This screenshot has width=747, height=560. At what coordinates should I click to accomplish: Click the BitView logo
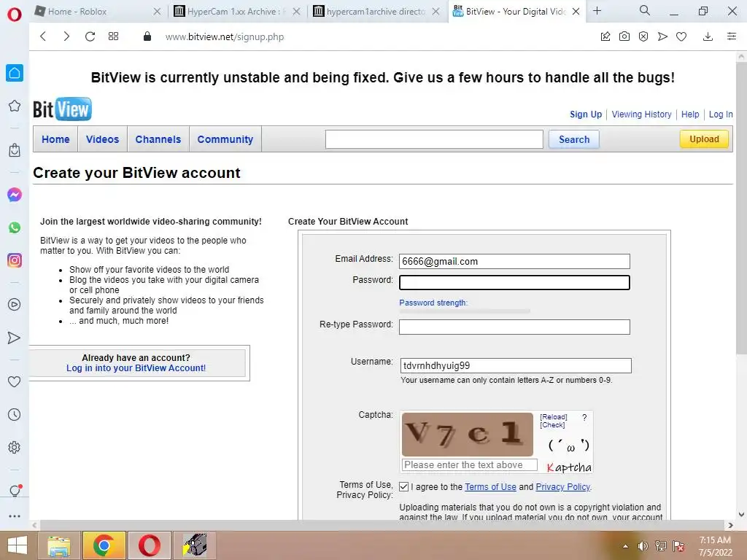click(63, 109)
